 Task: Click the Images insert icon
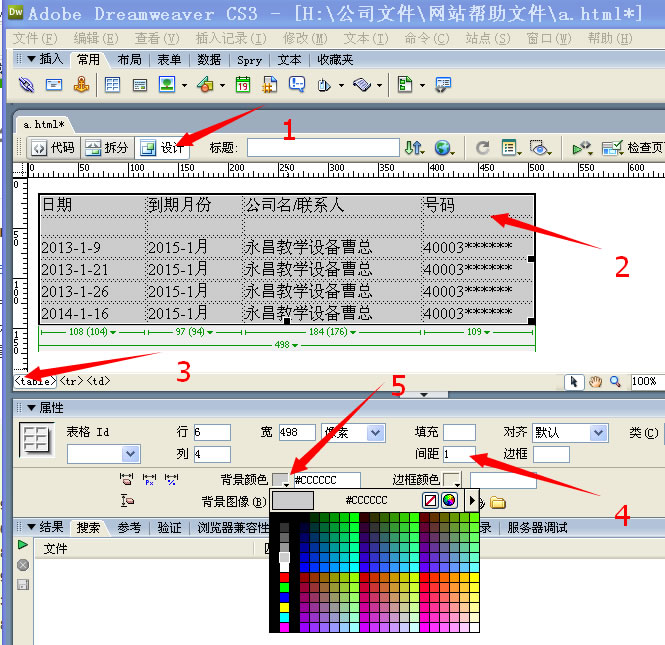coord(167,84)
